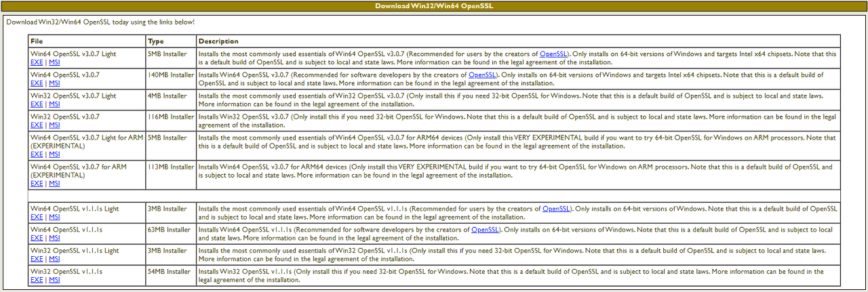Download EXE for 63MB Win64 OpenSSL v1.1.1s
Screen dimensions: 868x292
coord(37,238)
